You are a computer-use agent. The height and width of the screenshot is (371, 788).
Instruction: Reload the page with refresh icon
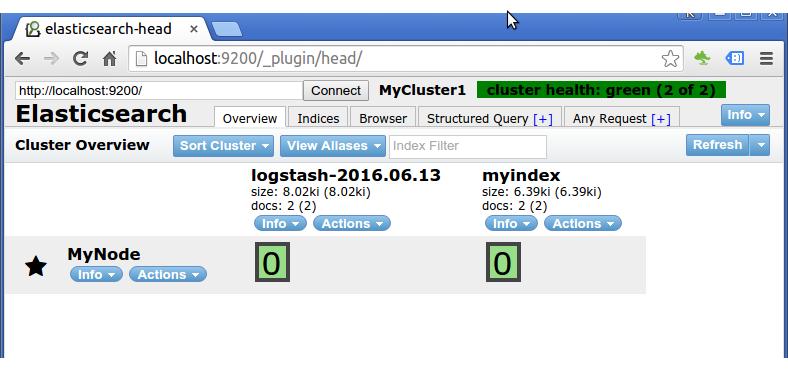[80, 59]
